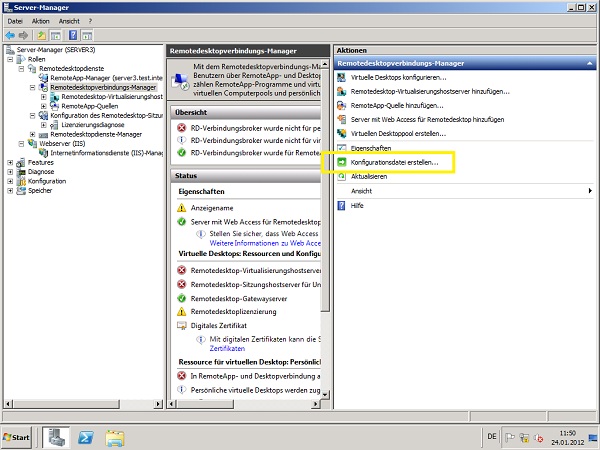
Task: Expand the Speicher tree node
Action: [x=10, y=191]
